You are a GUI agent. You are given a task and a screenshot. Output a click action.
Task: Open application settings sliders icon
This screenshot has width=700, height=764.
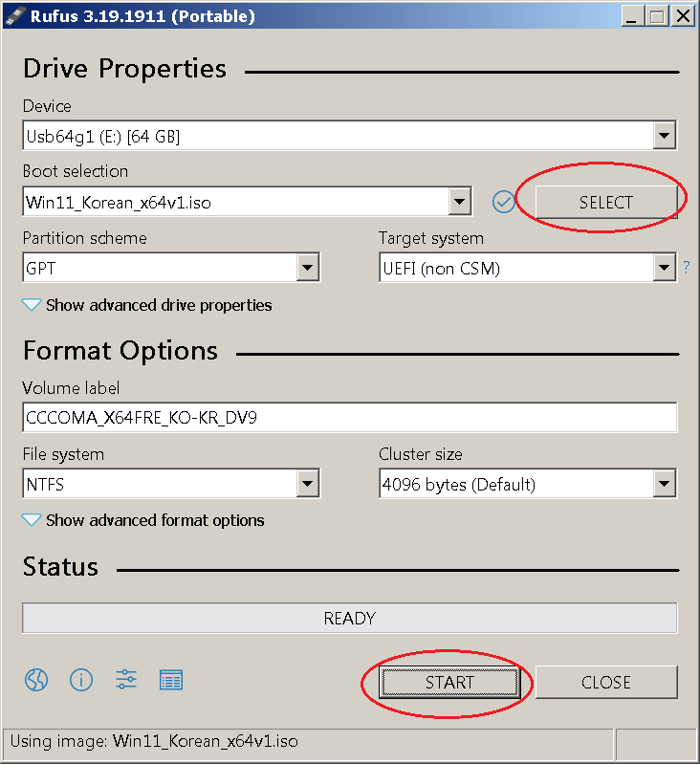point(126,680)
